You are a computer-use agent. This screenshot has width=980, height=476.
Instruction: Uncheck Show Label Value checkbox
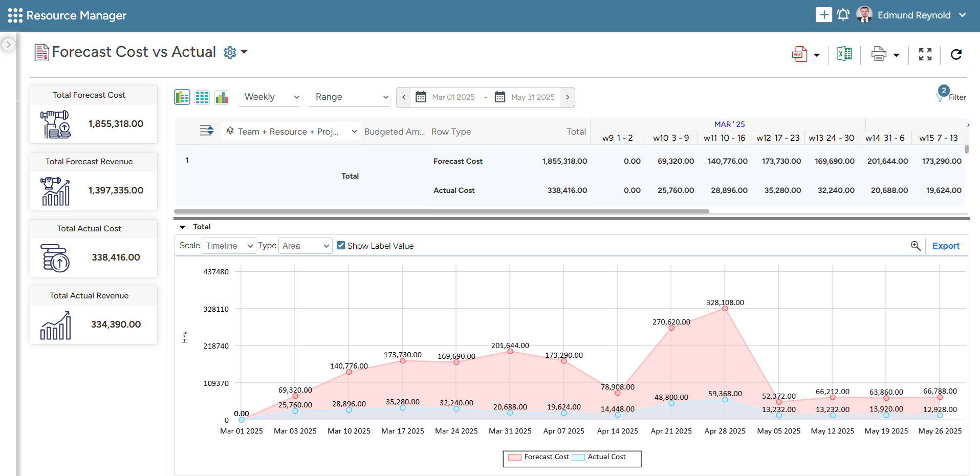pos(341,246)
